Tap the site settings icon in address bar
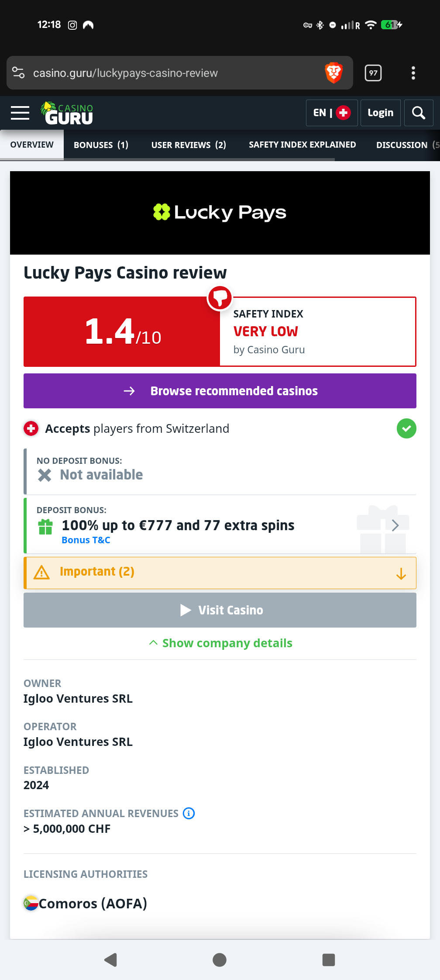The image size is (440, 980). [18, 73]
